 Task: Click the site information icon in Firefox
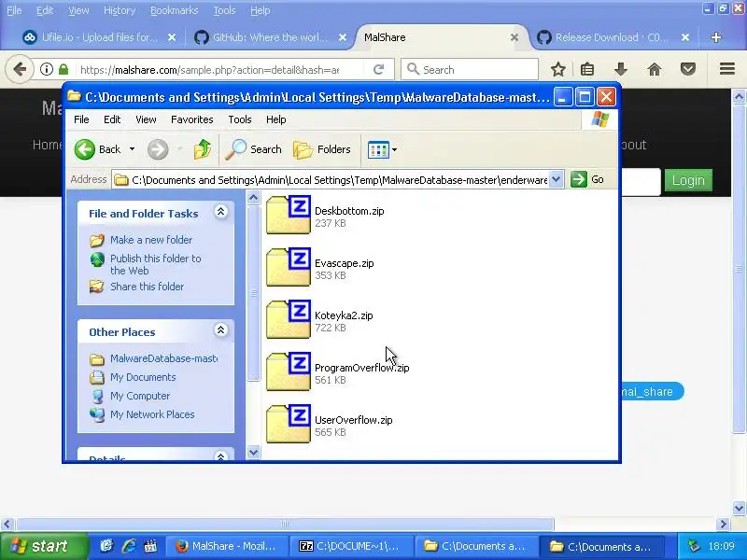46,69
